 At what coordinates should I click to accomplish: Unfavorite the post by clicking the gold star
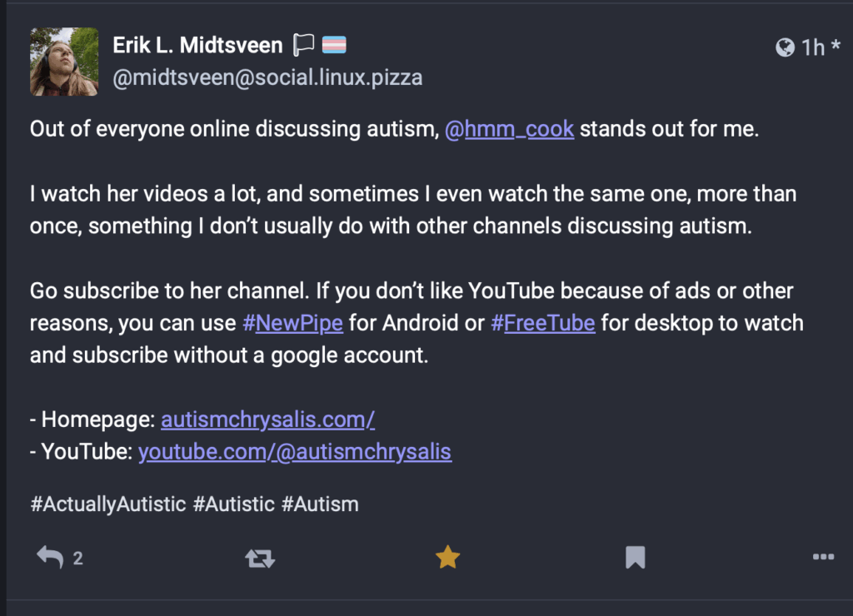447,557
